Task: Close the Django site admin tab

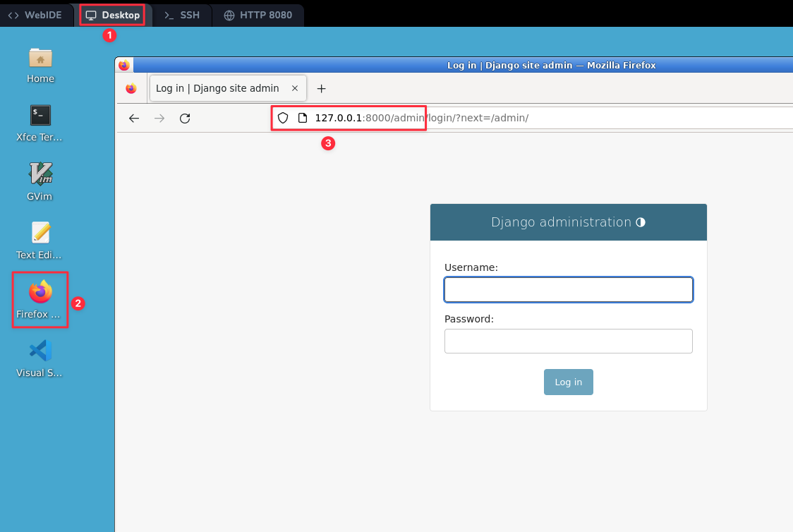Action: (295, 89)
